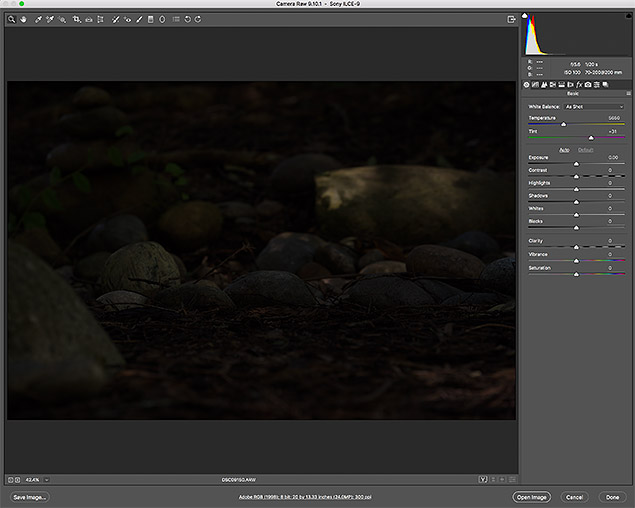Toggle full screen mode icon

coord(511,19)
